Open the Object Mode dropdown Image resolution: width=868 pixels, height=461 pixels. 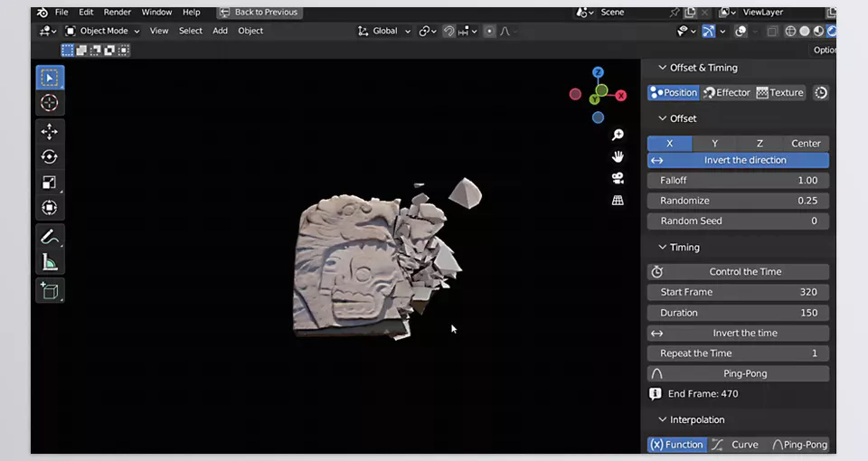[102, 31]
